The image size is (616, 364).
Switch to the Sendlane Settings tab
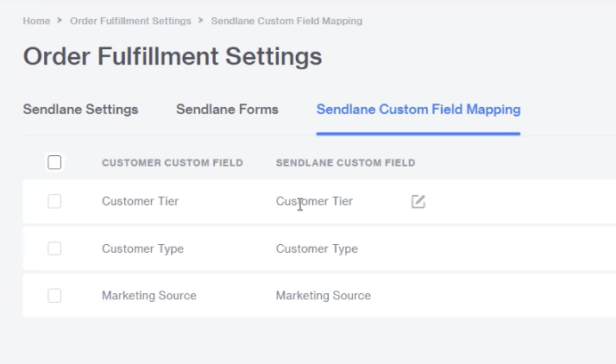tap(80, 110)
